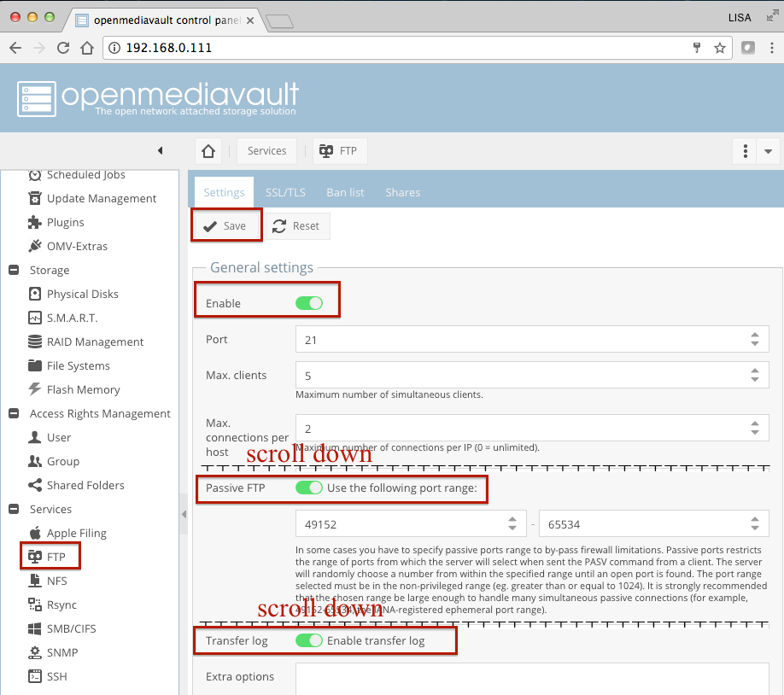Click the browser back arrow
This screenshot has height=695, width=784.
coord(15,48)
